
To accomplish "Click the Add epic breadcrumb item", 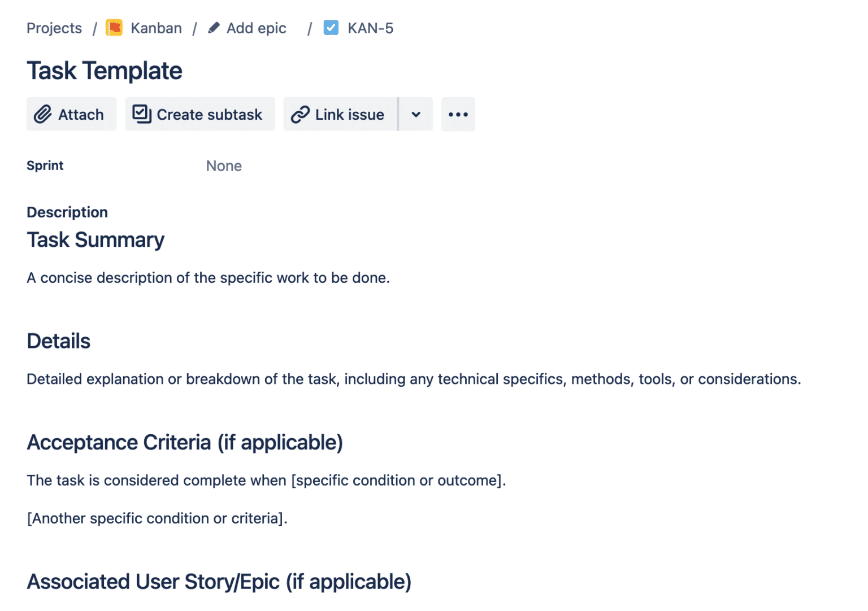I will click(256, 27).
